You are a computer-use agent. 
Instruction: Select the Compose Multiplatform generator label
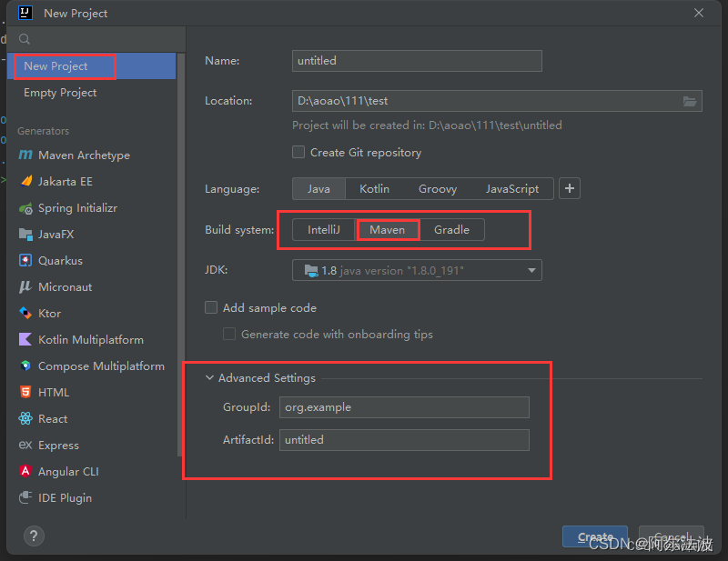point(101,366)
